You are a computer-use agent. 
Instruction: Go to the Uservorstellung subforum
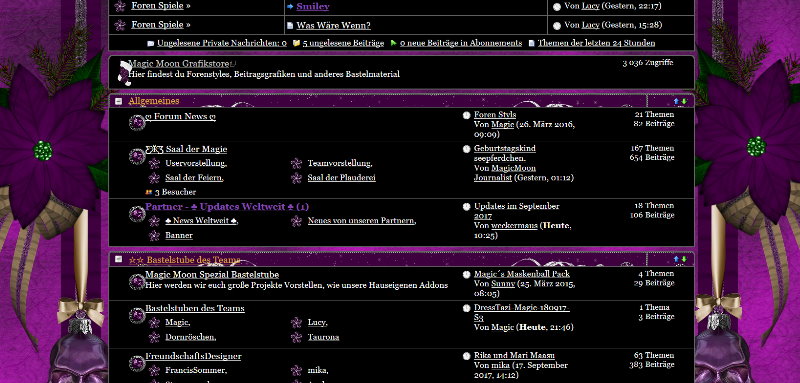[x=196, y=163]
